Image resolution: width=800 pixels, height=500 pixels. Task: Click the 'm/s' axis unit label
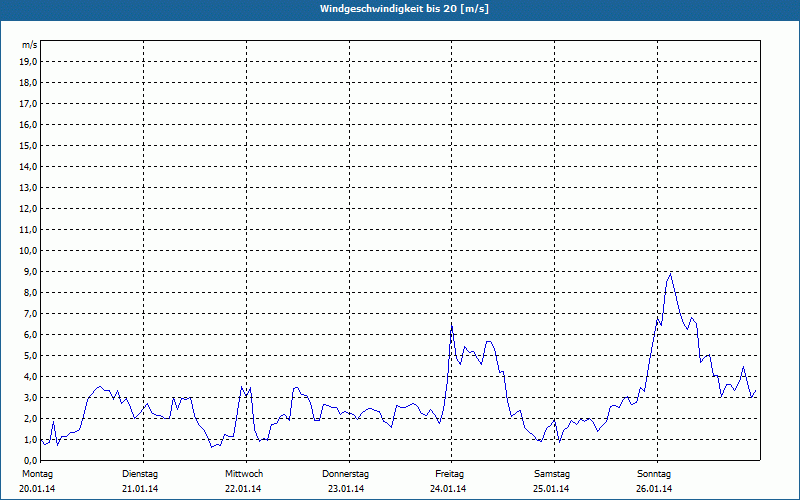30,45
